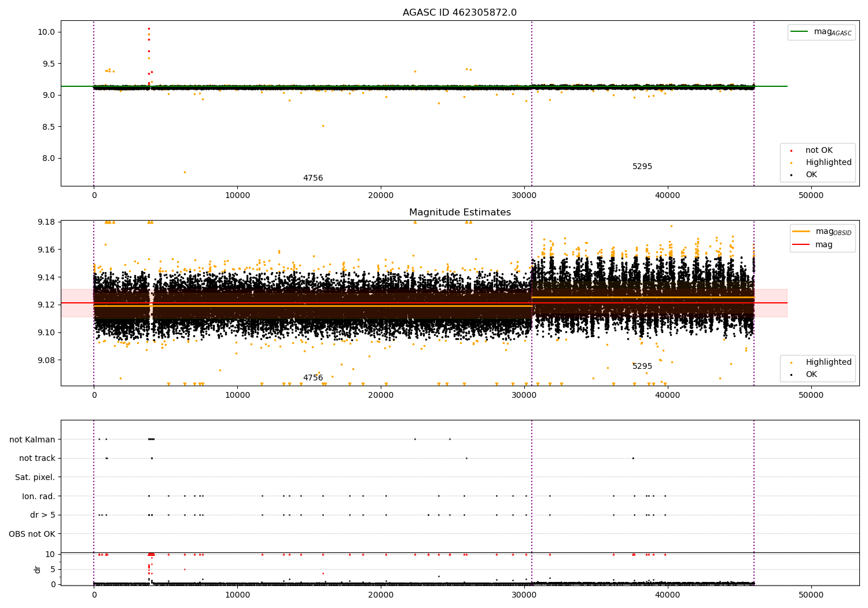This screenshot has width=868, height=608.
Task: Click '40000' x-tick under AGASC ID plot
Action: tap(667, 196)
